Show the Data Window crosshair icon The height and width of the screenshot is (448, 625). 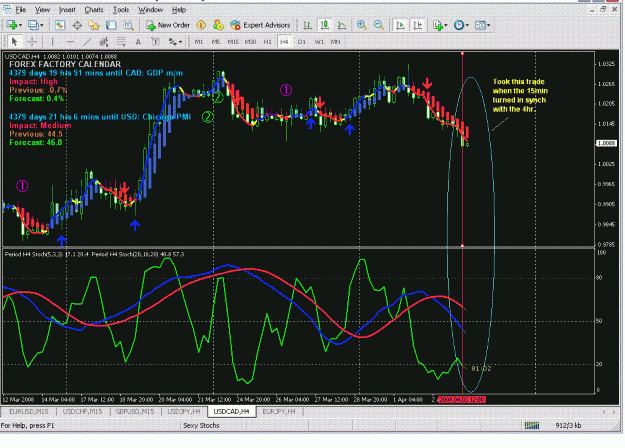click(x=77, y=26)
